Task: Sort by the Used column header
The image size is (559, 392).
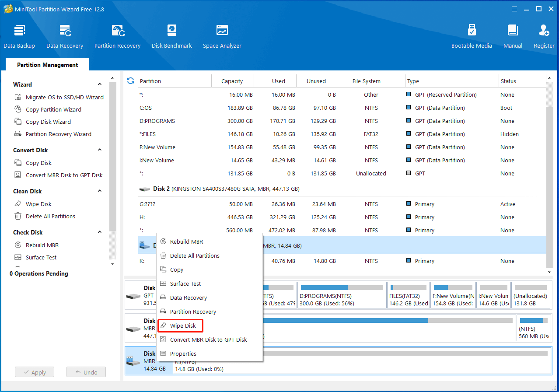Action: (275, 81)
